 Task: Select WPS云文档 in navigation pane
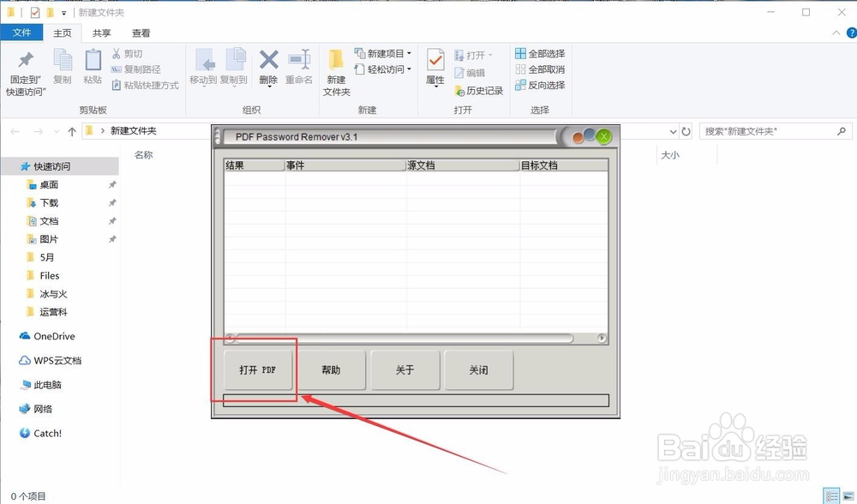tap(60, 360)
